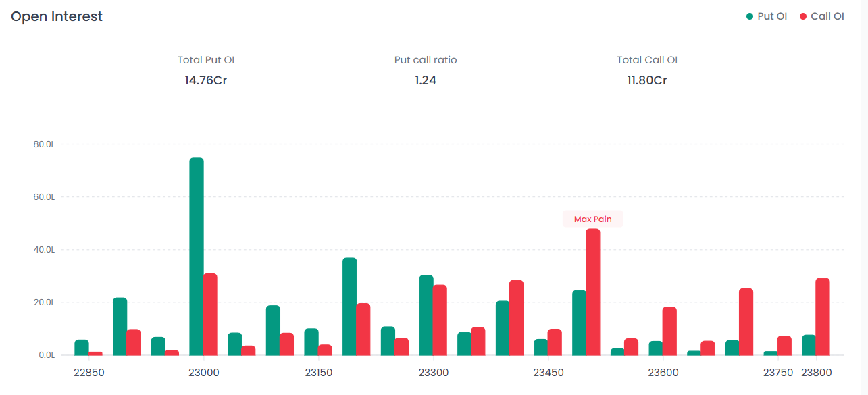Click the Total Put OI value 14.76Cr

tap(206, 80)
